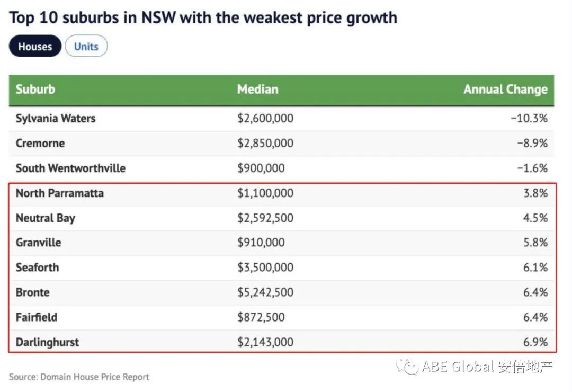Click the Suburb column header
The image size is (572, 392).
tap(35, 89)
